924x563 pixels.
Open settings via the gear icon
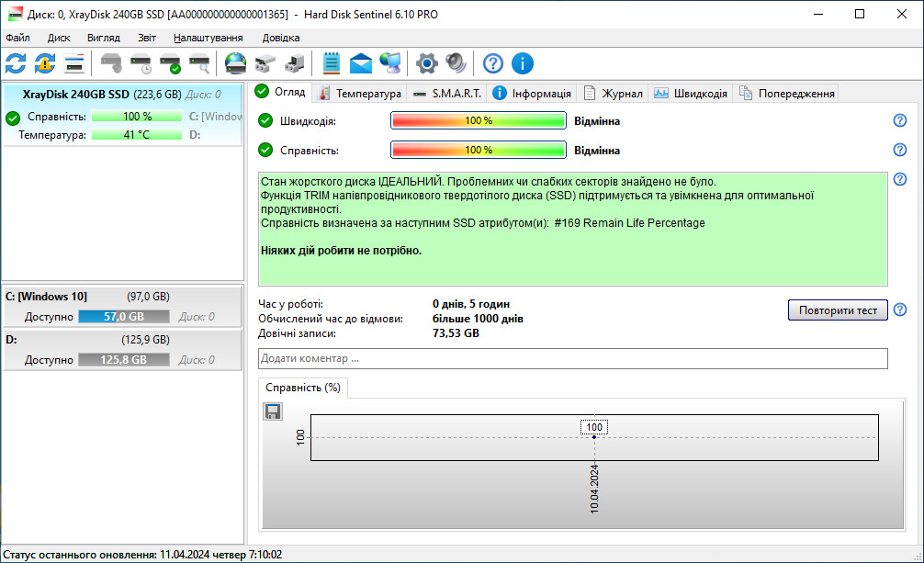click(426, 63)
